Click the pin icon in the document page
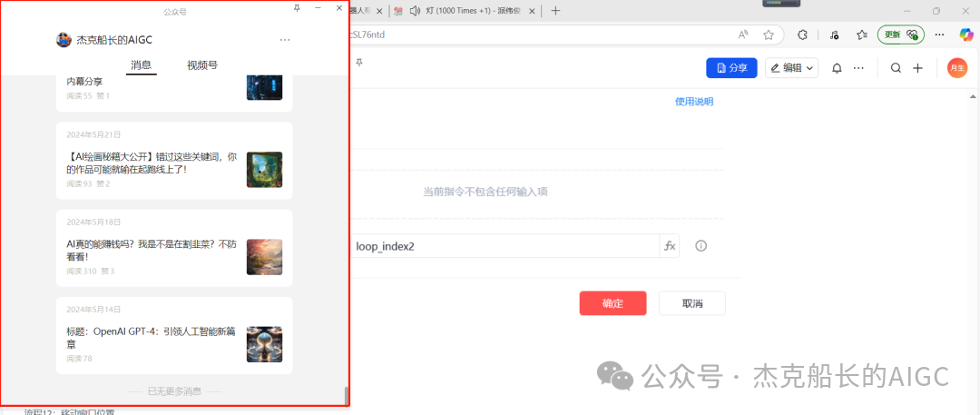980x415 pixels. click(359, 62)
